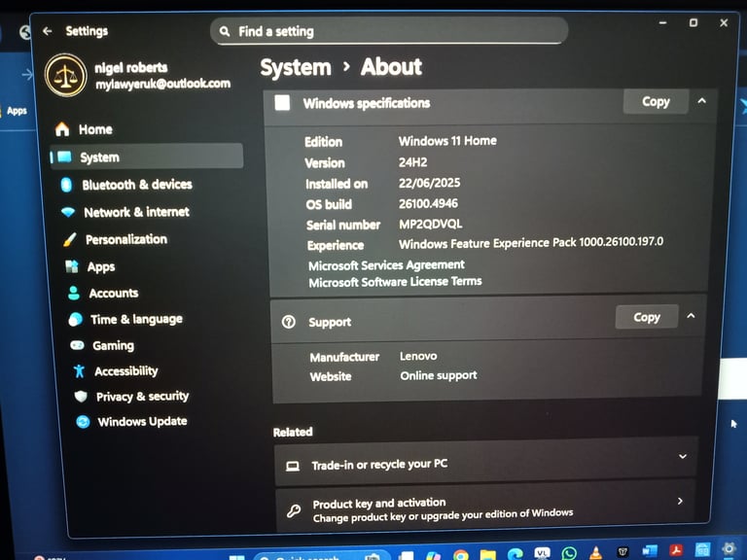Open Microsoft Services Agreement link
747x560 pixels.
(386, 265)
